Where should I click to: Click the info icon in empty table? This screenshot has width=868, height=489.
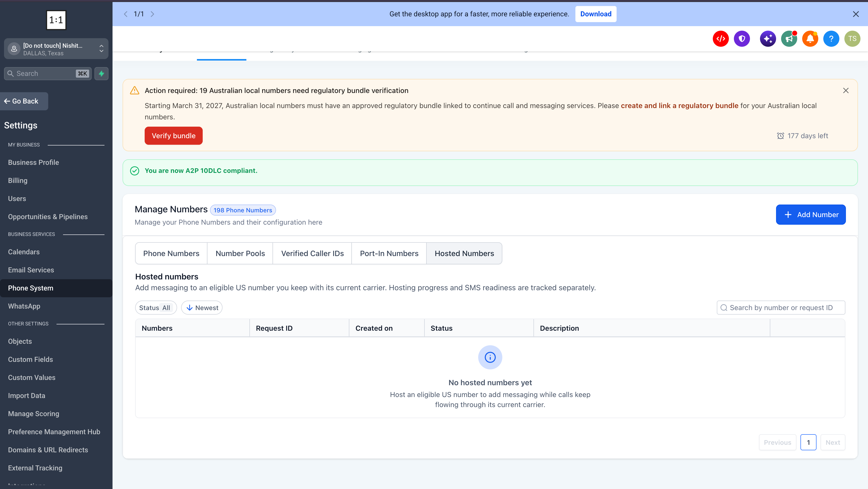click(x=490, y=357)
